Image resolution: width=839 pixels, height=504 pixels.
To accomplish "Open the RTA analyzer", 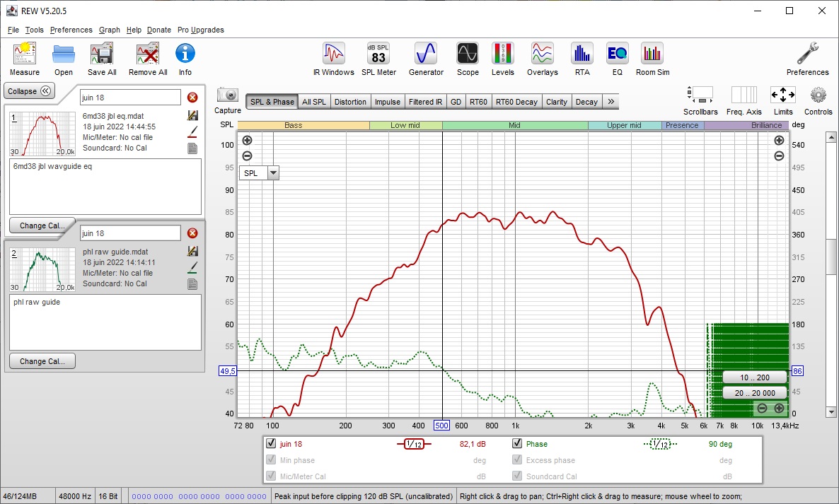I will click(x=581, y=59).
